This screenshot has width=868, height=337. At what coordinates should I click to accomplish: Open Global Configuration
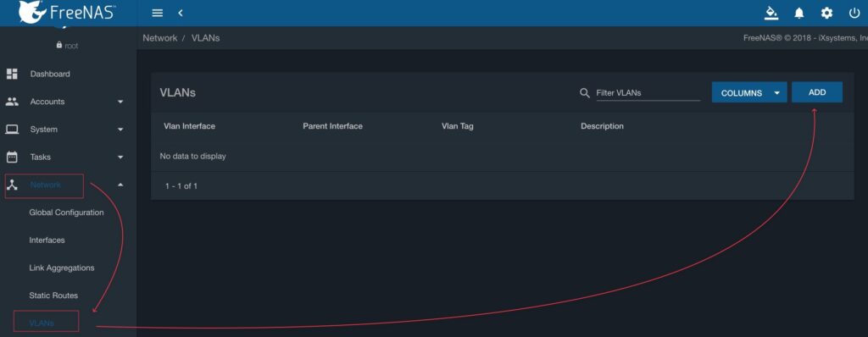(x=66, y=213)
